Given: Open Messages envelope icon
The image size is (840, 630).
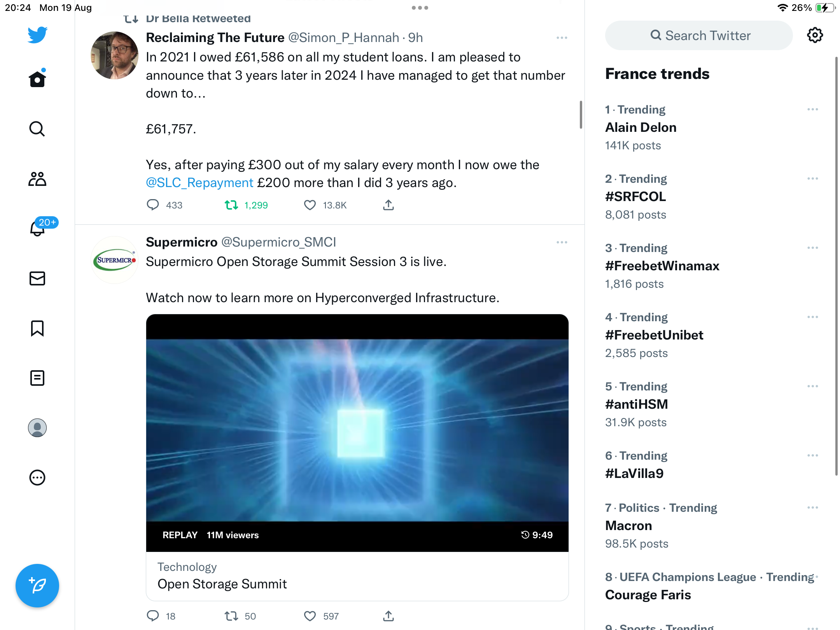Looking at the screenshot, I should (37, 278).
